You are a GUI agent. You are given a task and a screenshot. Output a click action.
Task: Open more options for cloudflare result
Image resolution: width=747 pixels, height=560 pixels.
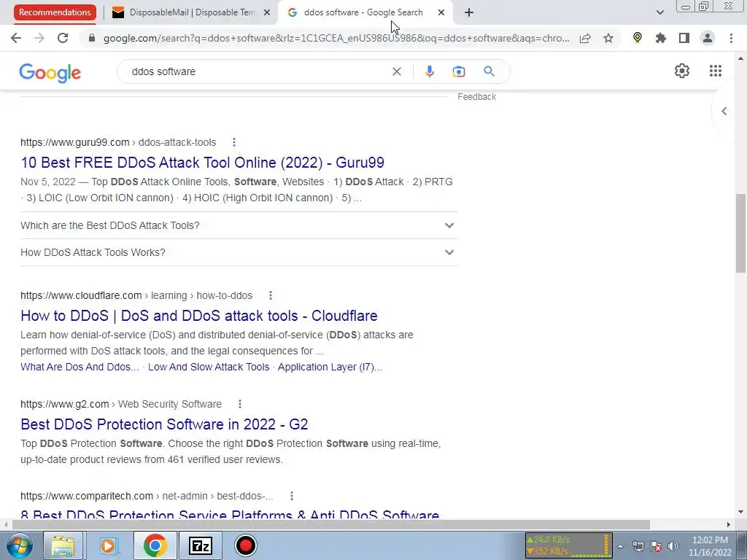tap(271, 296)
